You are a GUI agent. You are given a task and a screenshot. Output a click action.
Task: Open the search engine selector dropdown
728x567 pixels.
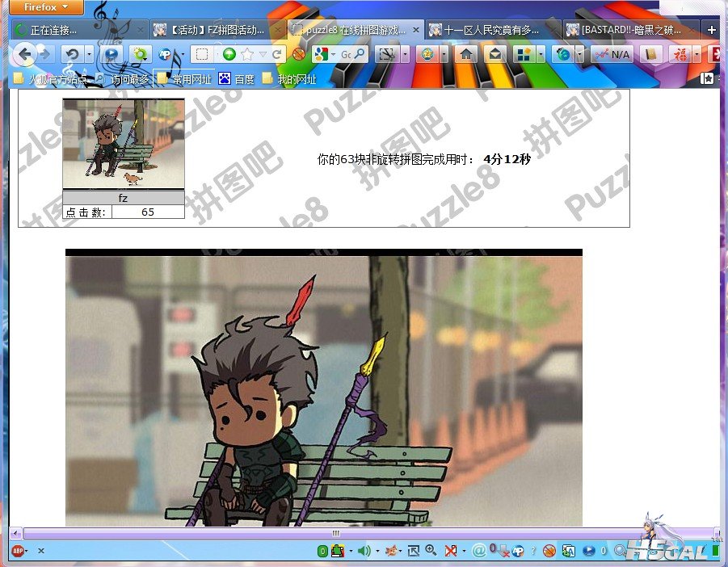pos(332,54)
